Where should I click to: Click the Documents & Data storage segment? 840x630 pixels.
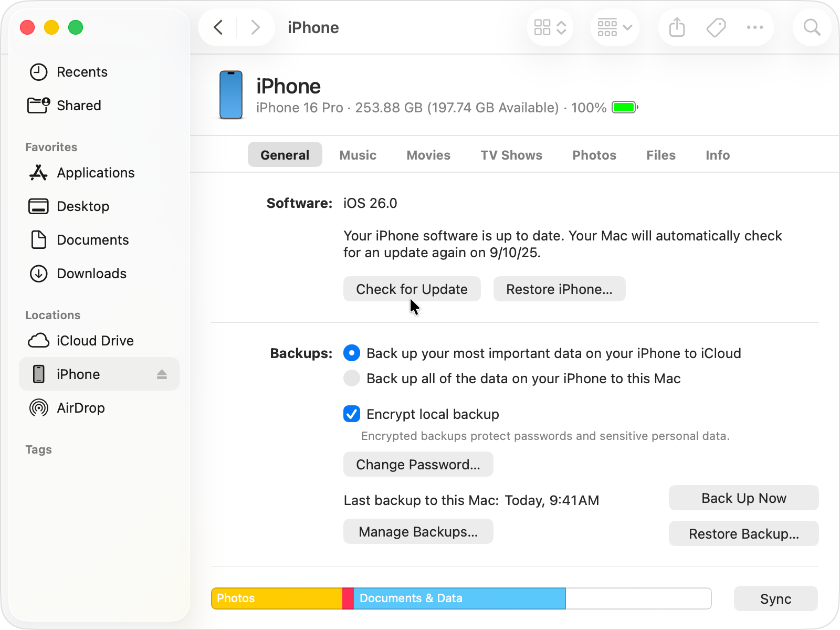(459, 598)
